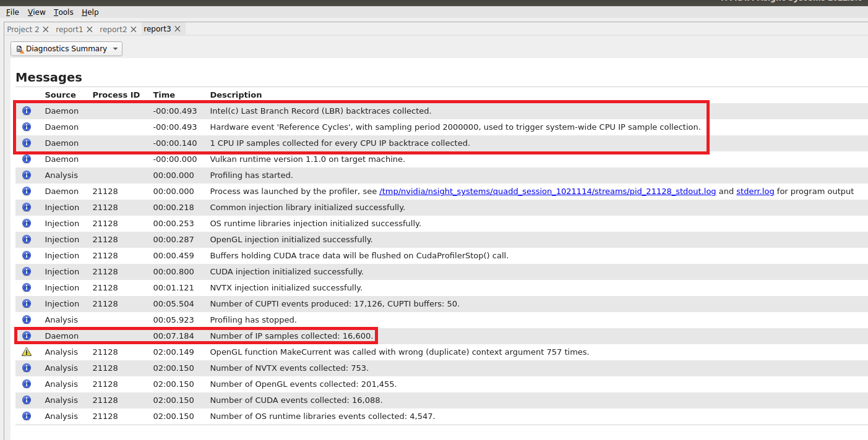Click the info icon on the LBR backtraces row
The image size is (868, 440).
coord(27,111)
